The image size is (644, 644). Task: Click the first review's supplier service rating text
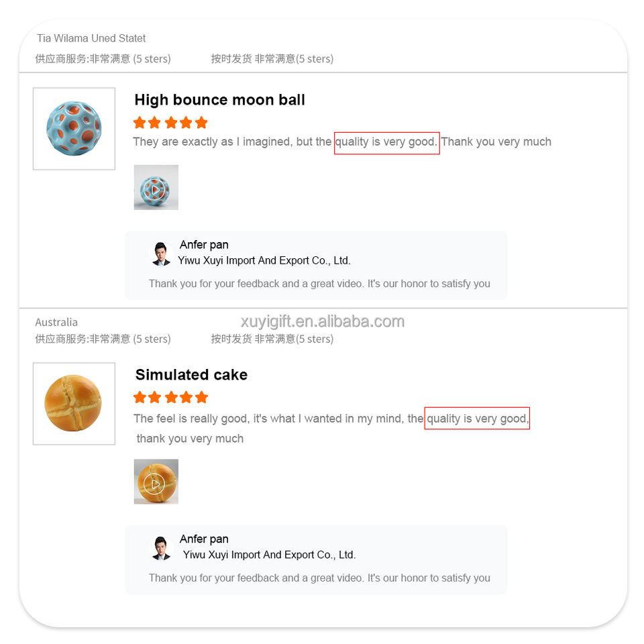tap(103, 59)
